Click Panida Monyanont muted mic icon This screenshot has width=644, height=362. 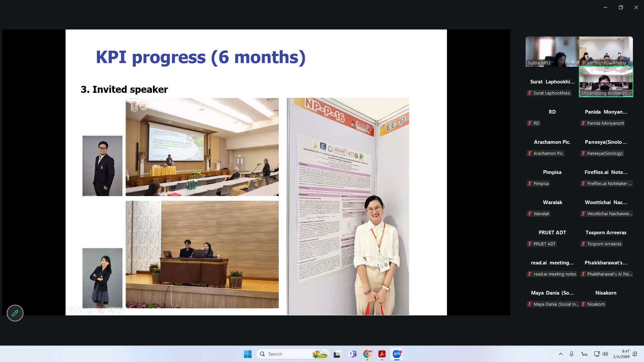pyautogui.click(x=583, y=123)
